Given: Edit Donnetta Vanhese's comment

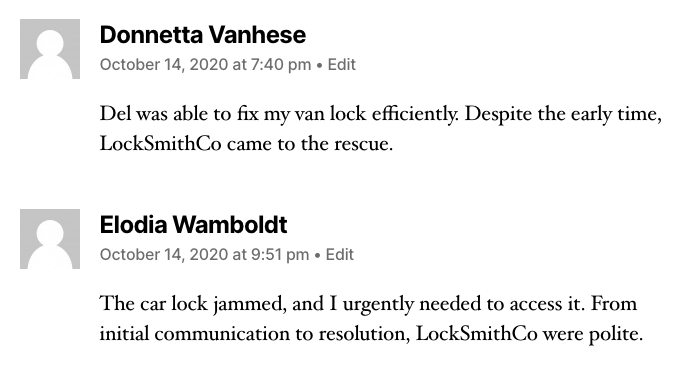Looking at the screenshot, I should pyautogui.click(x=341, y=65).
